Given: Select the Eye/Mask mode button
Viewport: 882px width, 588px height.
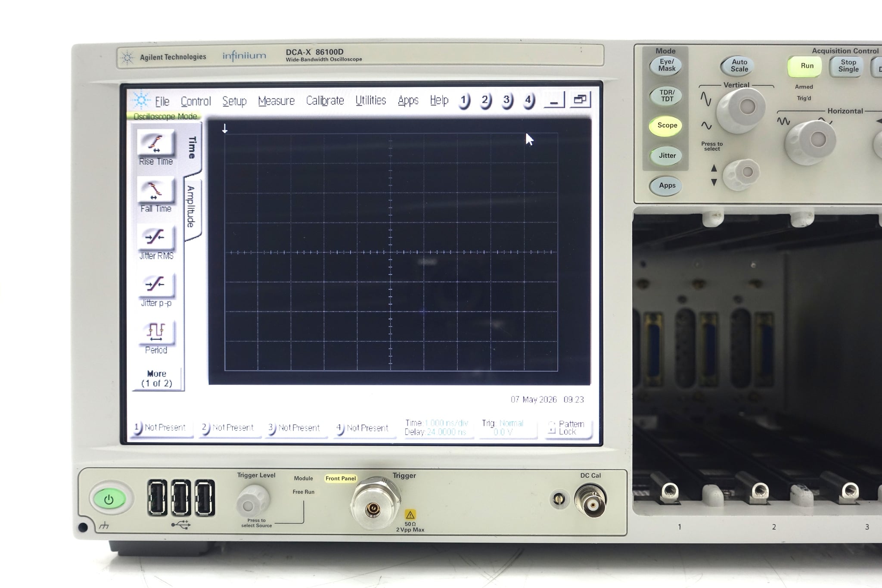Looking at the screenshot, I should tap(666, 65).
